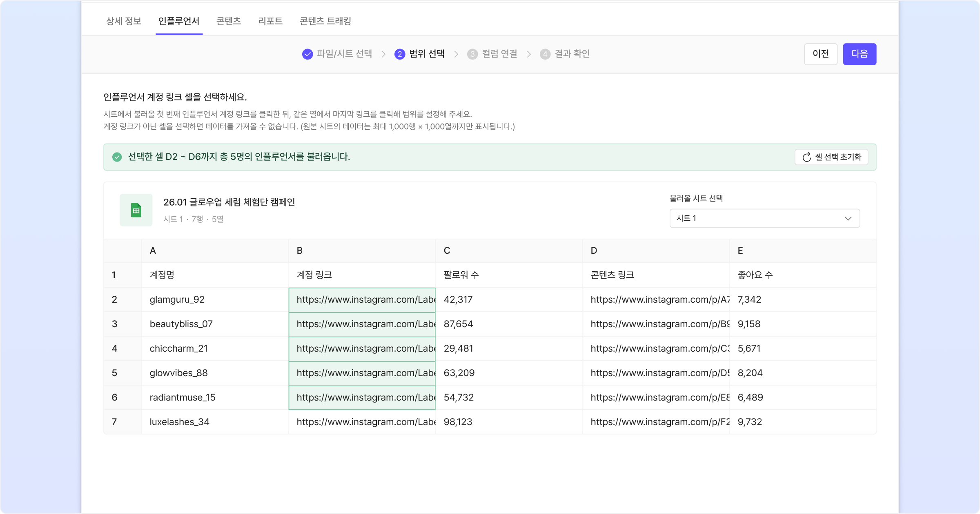Proceed with the 다음 button
This screenshot has width=980, height=514.
click(x=860, y=54)
